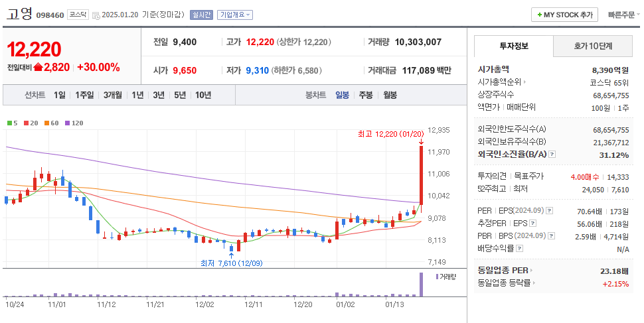Click the 4.00매수 investment opinion value
Image resolution: width=644 pixels, height=323 pixels.
(x=585, y=177)
